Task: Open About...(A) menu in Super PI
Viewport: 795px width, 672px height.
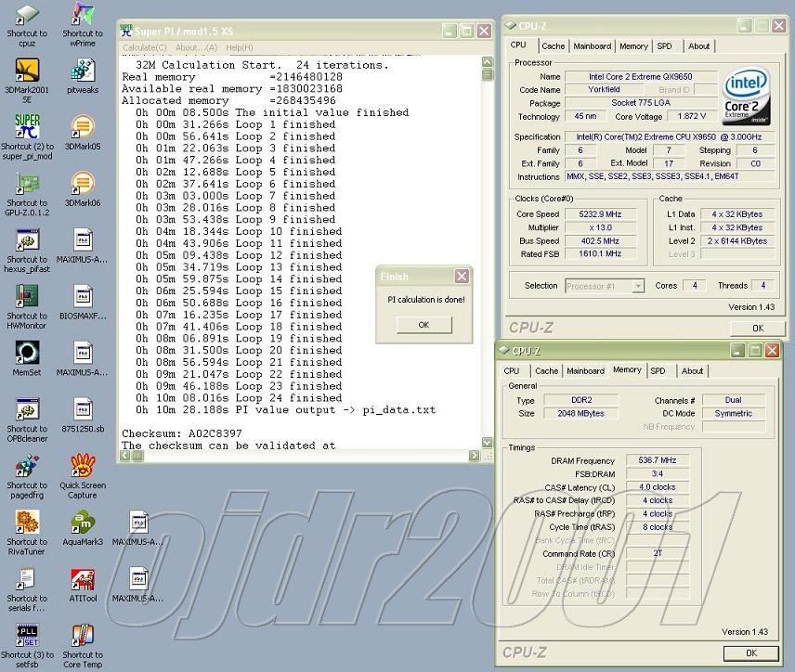Action: (196, 47)
